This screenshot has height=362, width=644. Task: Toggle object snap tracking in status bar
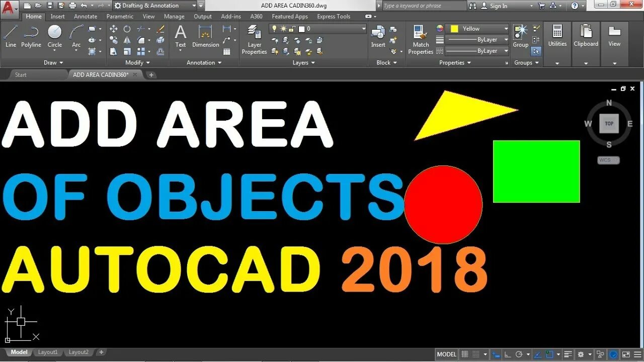click(537, 354)
